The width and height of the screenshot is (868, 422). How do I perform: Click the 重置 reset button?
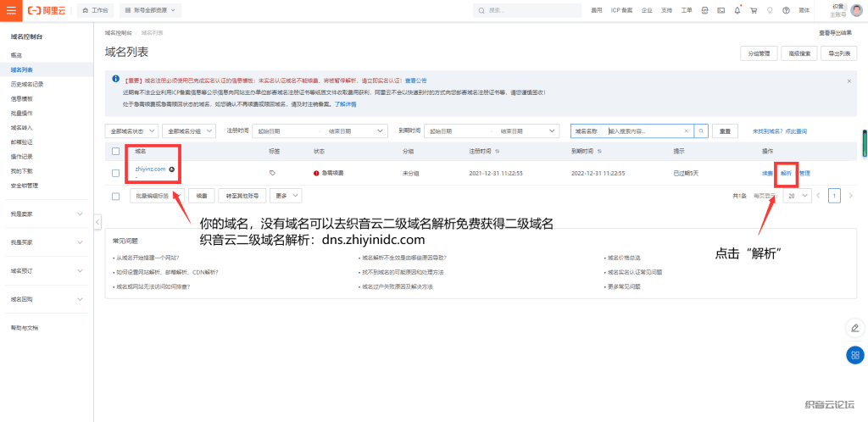[726, 131]
